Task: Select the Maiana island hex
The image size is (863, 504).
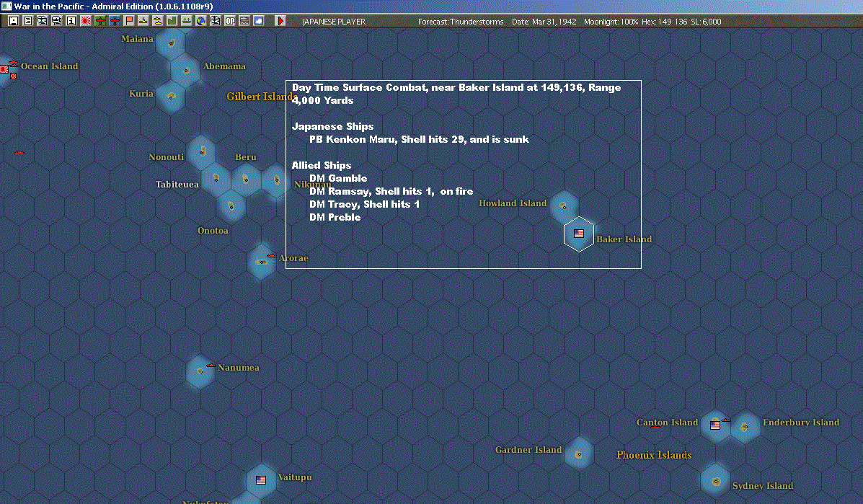Action: (172, 43)
